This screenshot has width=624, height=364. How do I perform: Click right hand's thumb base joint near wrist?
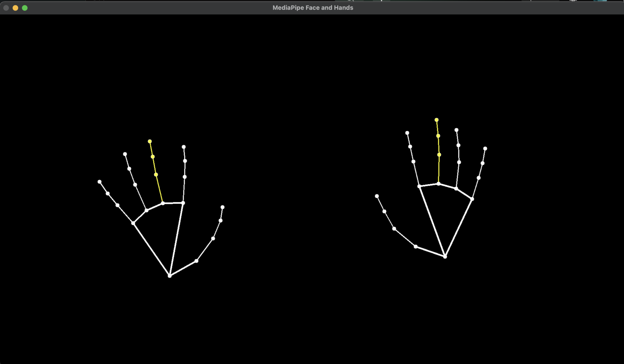click(x=416, y=247)
